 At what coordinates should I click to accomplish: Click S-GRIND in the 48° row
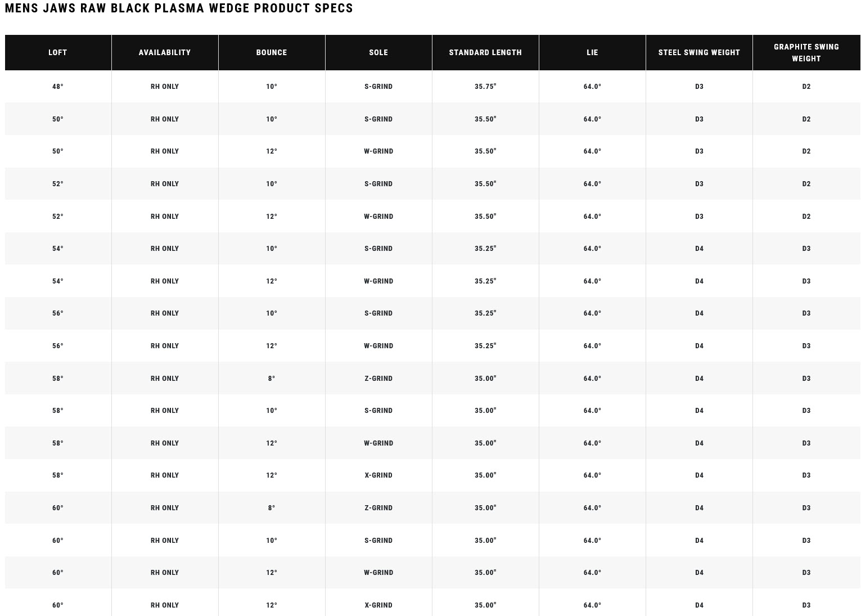tap(378, 87)
